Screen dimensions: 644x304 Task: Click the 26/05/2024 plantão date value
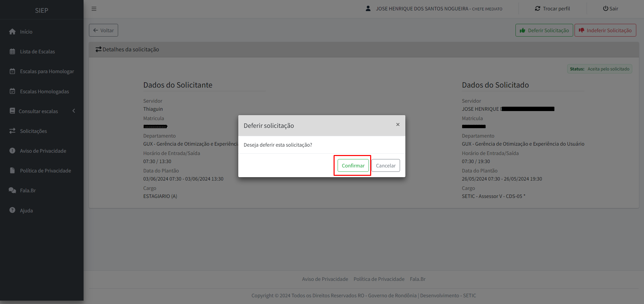pyautogui.click(x=502, y=179)
